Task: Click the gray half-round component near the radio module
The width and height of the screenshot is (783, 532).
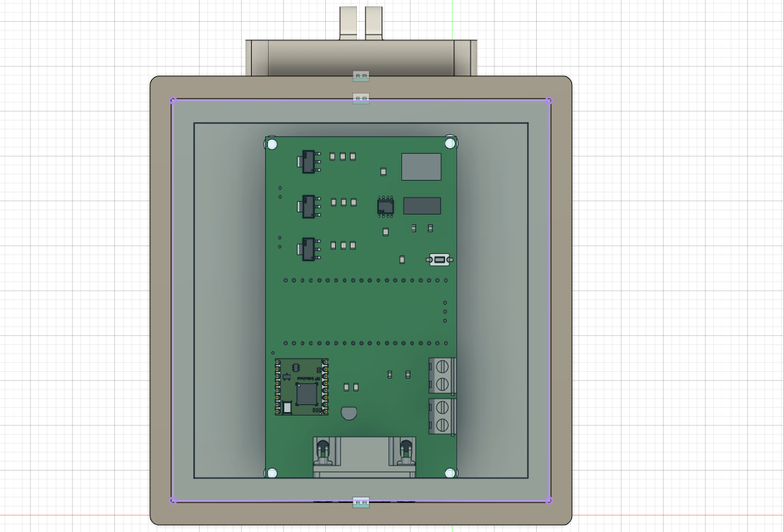Action: pos(349,413)
